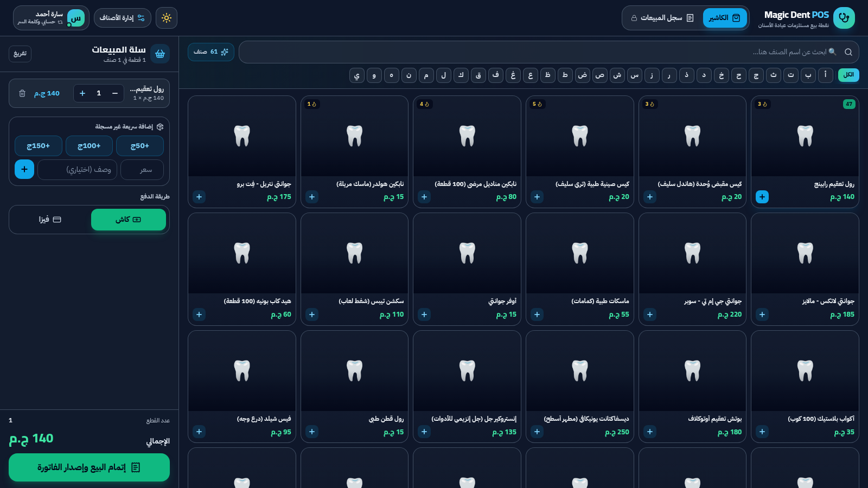Add ماسكات طبية item with plus
The width and height of the screenshot is (868, 488).
(x=537, y=314)
